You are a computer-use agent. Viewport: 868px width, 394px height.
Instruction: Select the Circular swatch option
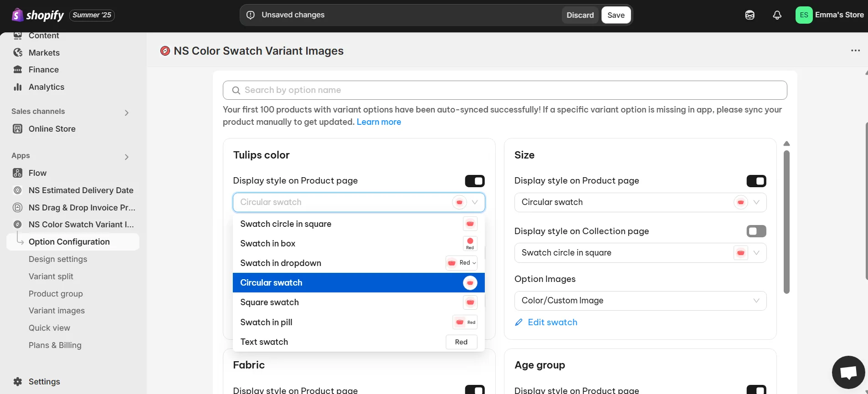click(359, 283)
